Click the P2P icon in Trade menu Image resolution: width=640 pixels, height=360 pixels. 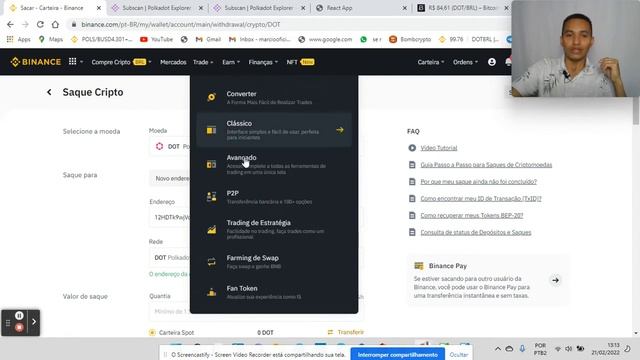click(211, 197)
